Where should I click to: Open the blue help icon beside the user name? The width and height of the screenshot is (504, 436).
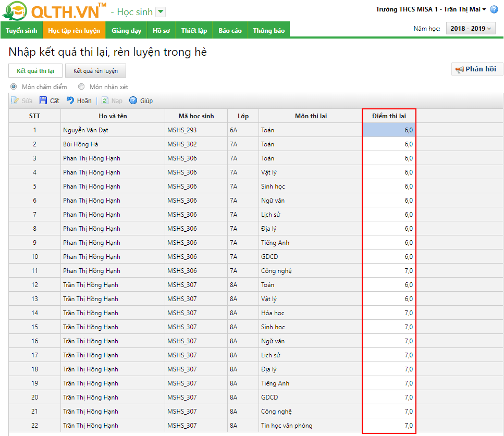(x=494, y=9)
